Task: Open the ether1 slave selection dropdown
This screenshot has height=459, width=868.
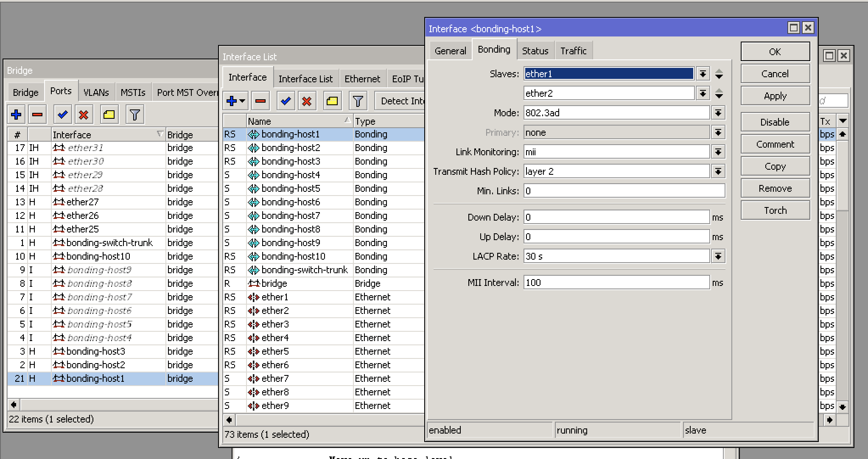Action: 703,74
